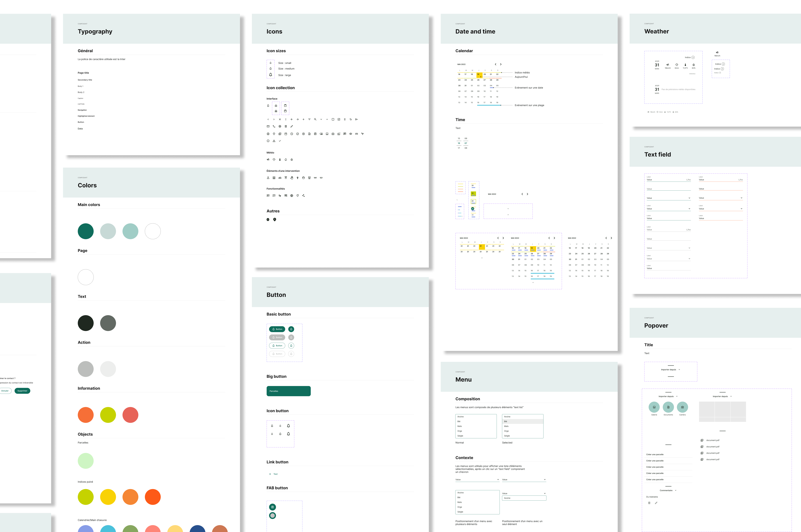Select the gear settings icon

pyautogui.click(x=280, y=126)
